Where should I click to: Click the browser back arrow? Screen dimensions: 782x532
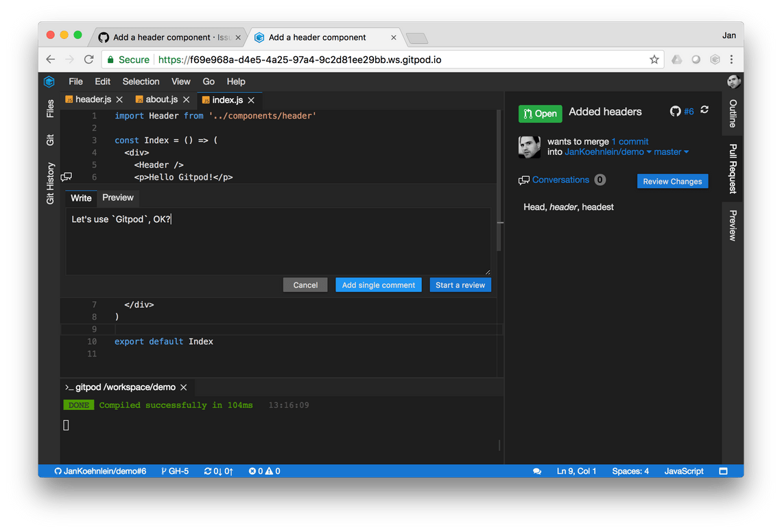pos(50,60)
